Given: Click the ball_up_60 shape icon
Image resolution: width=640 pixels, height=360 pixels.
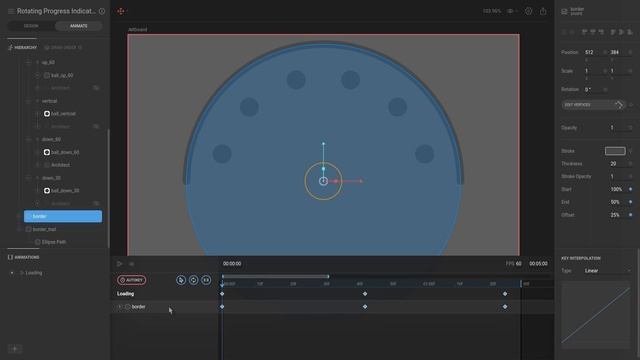Looking at the screenshot, I should pyautogui.click(x=47, y=75).
